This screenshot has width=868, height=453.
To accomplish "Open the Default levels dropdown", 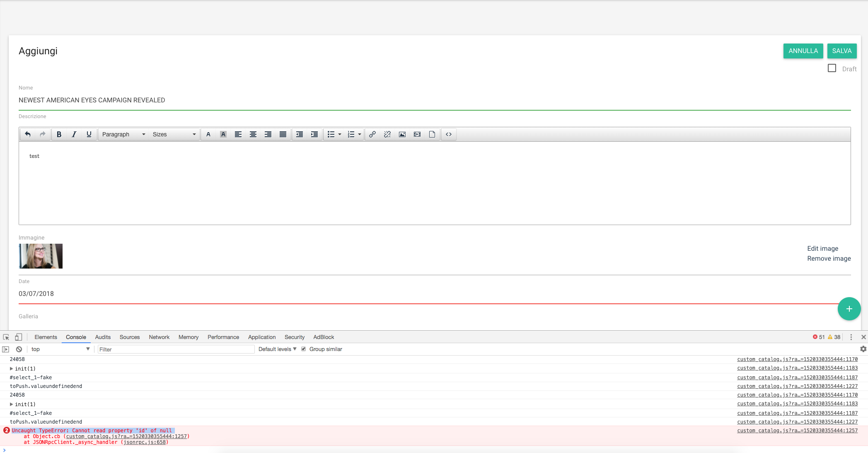I will (x=277, y=349).
